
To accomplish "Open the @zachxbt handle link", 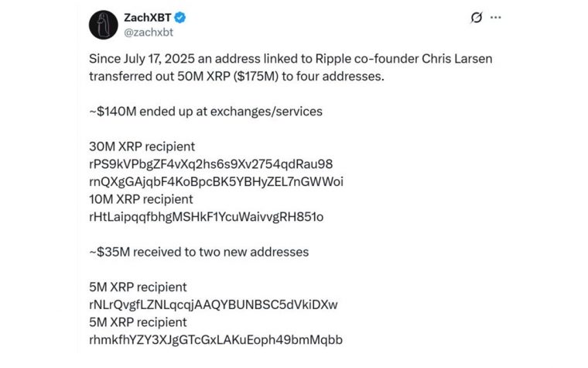I will click(148, 33).
